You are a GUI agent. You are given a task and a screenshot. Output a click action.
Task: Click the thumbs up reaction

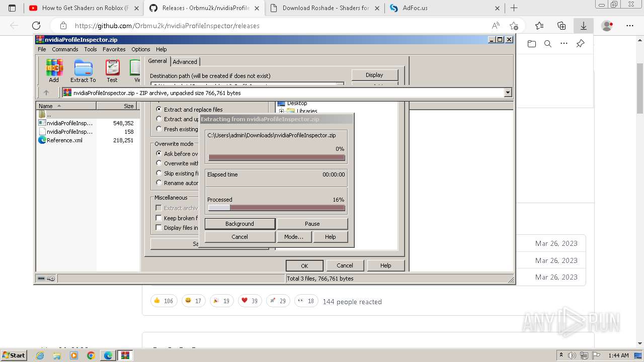coord(164,301)
